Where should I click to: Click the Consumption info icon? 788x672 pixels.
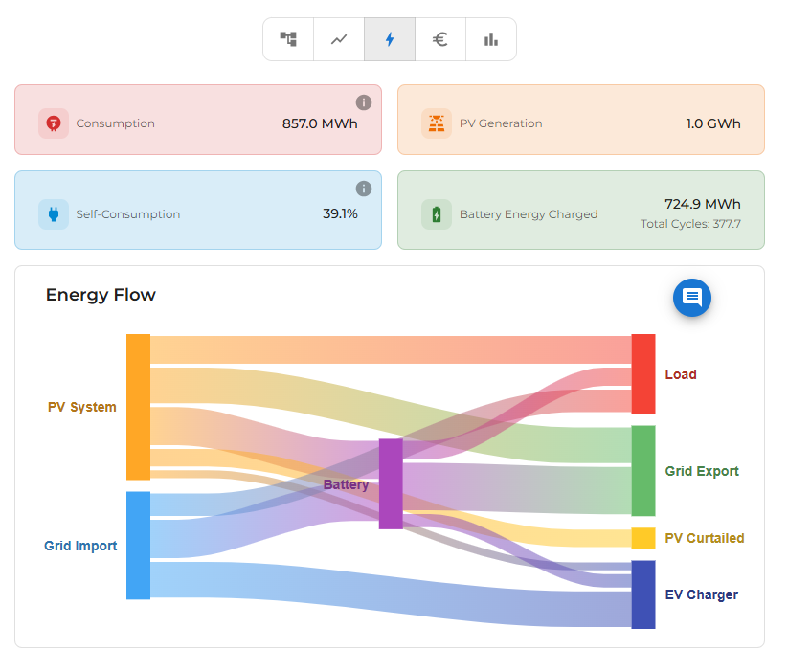pos(364,102)
